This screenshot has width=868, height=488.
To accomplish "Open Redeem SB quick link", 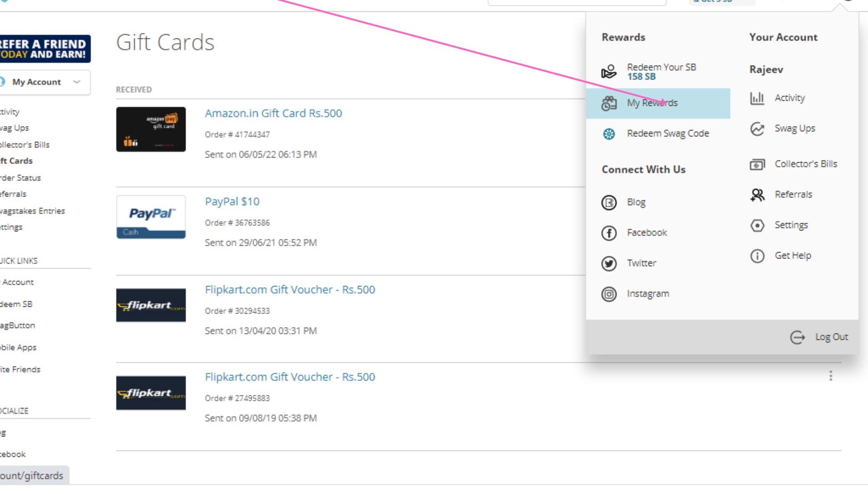I will click(16, 305).
